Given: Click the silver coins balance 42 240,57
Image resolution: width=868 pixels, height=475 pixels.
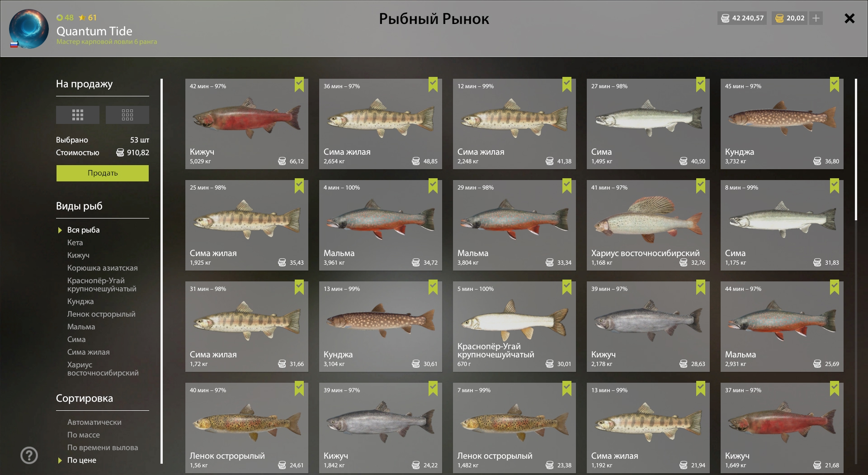Looking at the screenshot, I should pyautogui.click(x=742, y=18).
